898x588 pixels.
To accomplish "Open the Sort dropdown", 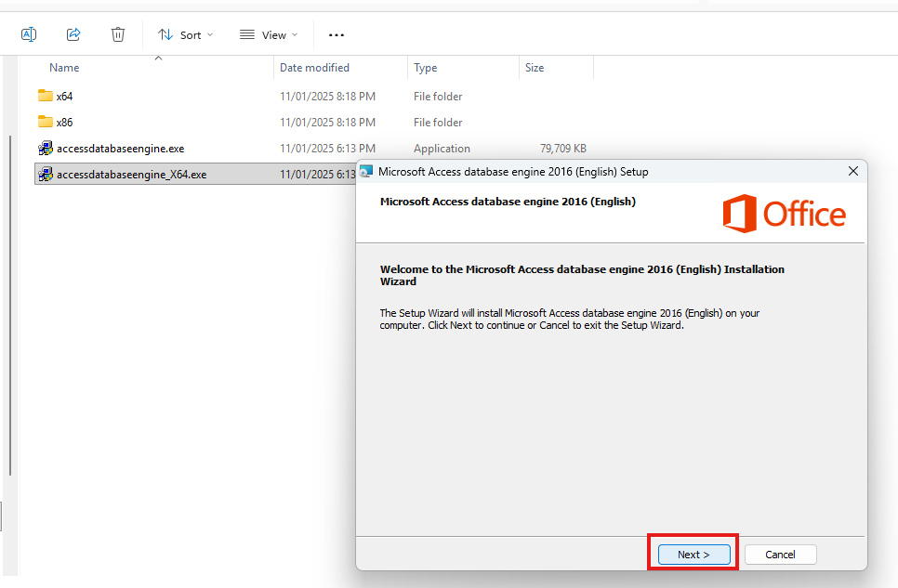I will (185, 34).
